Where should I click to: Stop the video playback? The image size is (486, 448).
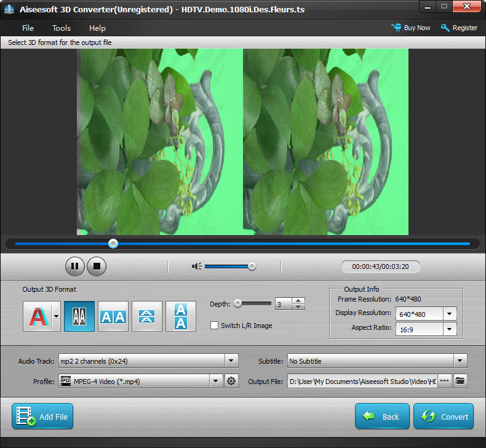tap(97, 266)
